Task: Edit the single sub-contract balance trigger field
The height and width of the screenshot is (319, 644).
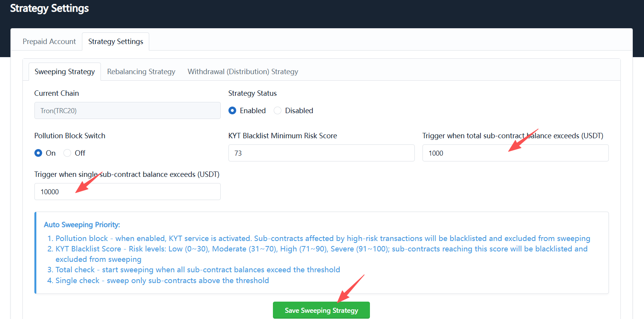Action: coord(128,192)
